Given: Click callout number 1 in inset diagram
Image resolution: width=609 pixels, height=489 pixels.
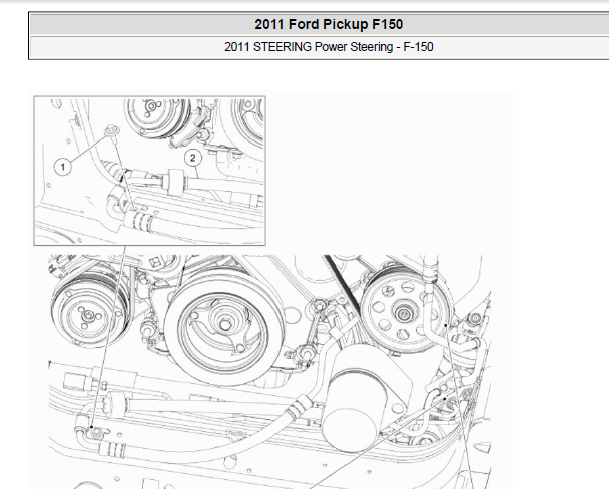Looking at the screenshot, I should click(63, 167).
